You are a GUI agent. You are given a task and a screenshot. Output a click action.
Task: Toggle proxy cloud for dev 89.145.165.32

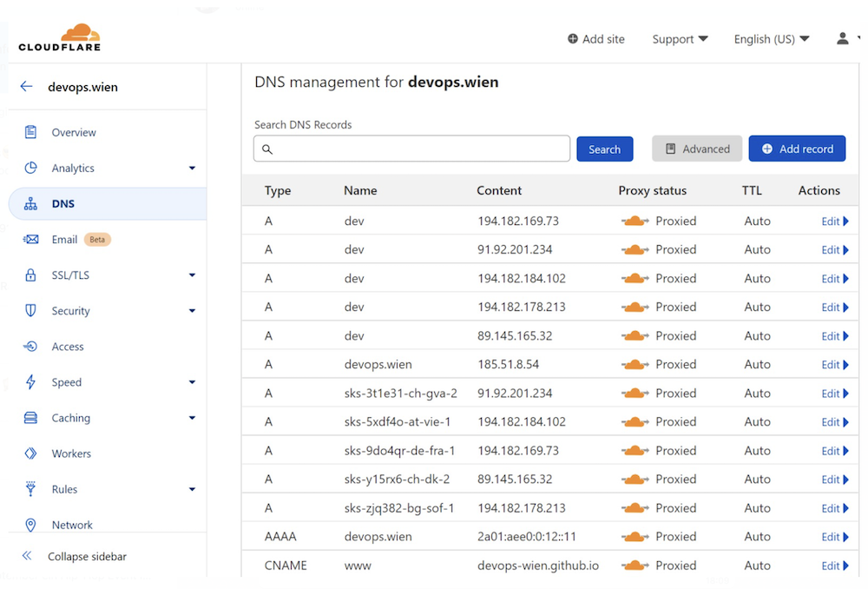point(635,336)
